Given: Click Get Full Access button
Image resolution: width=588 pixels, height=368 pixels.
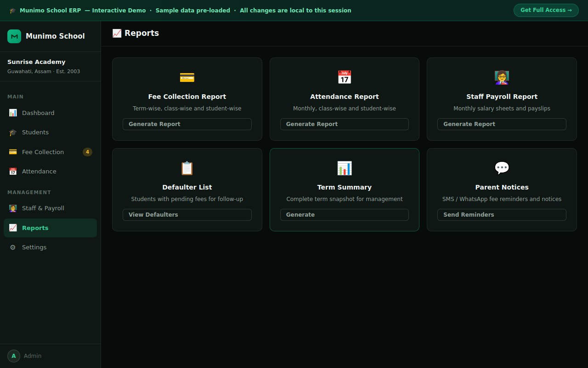Looking at the screenshot, I should point(546,10).
